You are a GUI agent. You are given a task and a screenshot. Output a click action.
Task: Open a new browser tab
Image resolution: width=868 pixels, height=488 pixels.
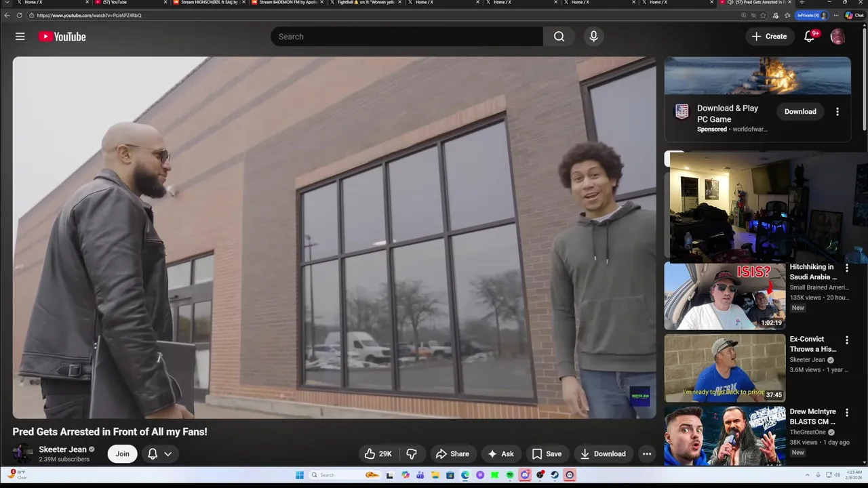pos(802,3)
